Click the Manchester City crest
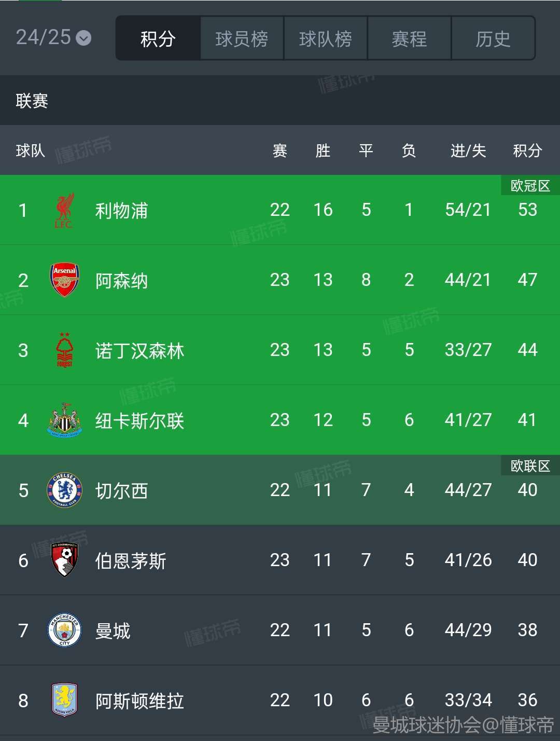The height and width of the screenshot is (741, 560). [x=64, y=630]
